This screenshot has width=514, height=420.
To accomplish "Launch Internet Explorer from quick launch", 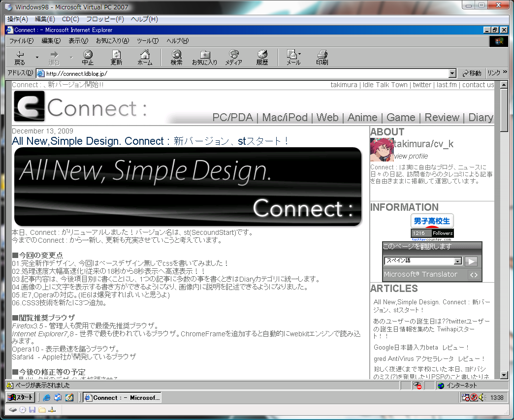I will click(x=47, y=397).
